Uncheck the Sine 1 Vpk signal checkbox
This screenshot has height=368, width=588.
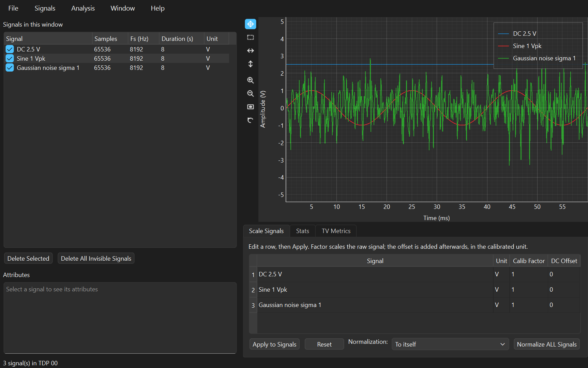coord(10,59)
